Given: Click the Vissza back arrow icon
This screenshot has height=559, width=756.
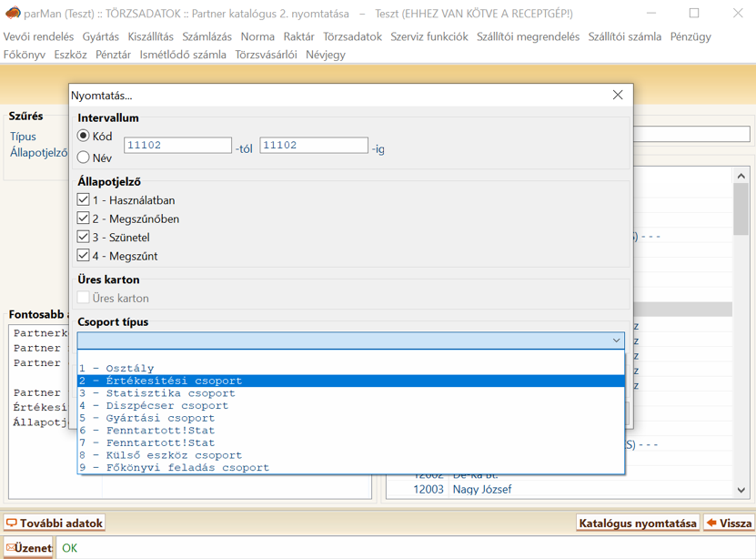Looking at the screenshot, I should (x=711, y=523).
